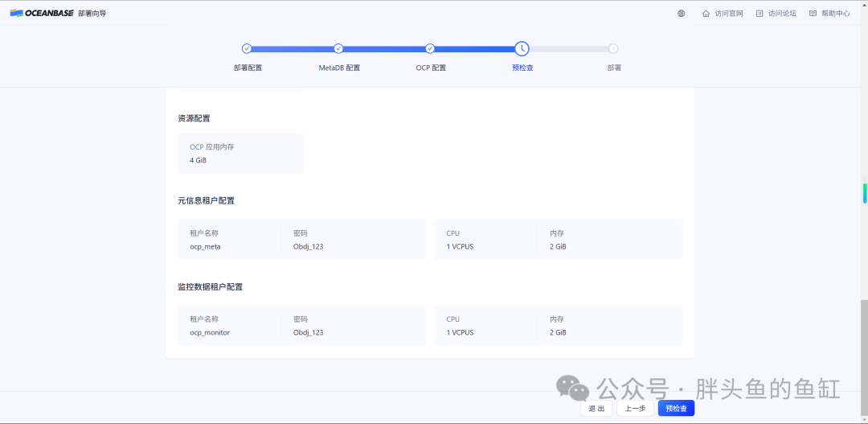Image resolution: width=868 pixels, height=424 pixels.
Task: Click the MetaDB 配置 step label
Action: (339, 68)
